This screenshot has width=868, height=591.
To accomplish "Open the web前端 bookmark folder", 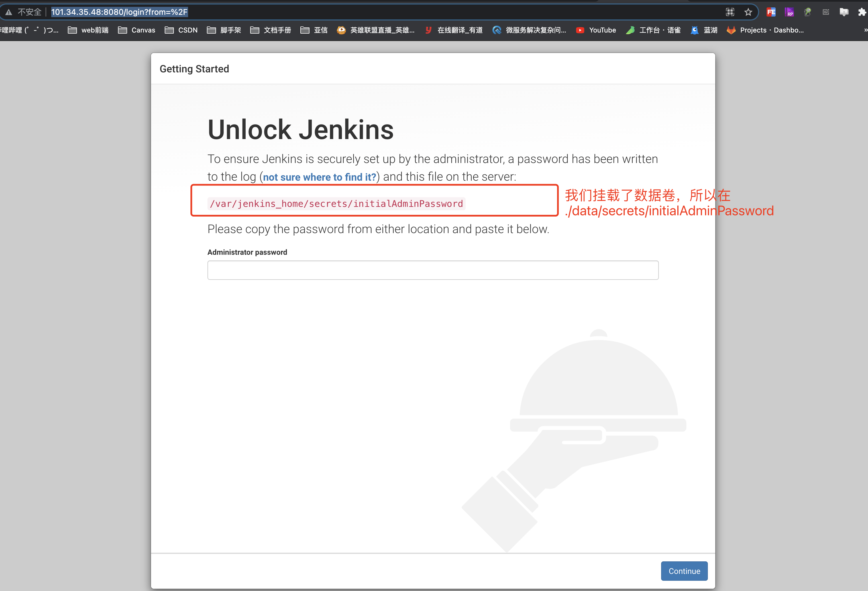I will point(88,30).
